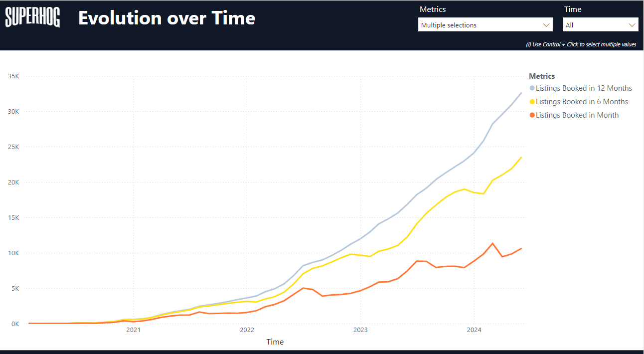The image size is (644, 354).
Task: Click the 35K label on the y-axis
Action: 13,76
